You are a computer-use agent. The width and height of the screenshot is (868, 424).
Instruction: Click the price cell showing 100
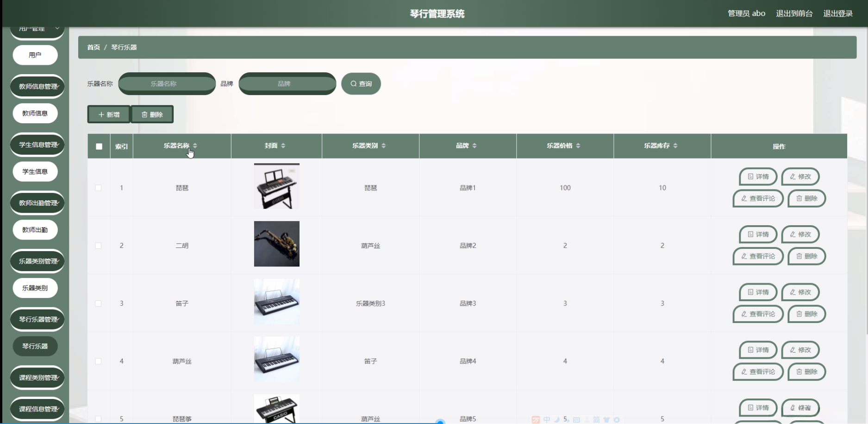[565, 188]
